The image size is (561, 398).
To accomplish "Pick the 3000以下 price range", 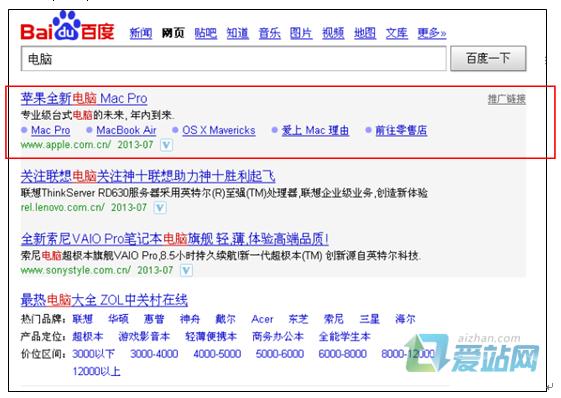I will [93, 354].
